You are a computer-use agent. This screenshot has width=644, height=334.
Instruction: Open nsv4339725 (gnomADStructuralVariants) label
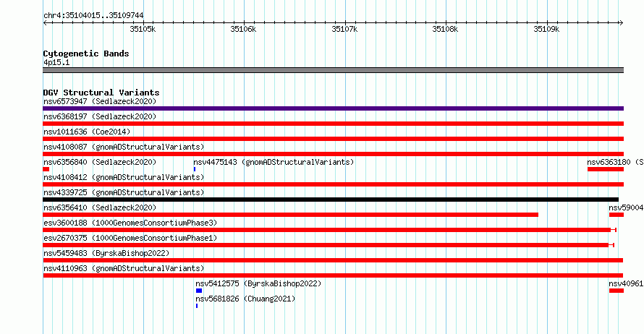(124, 192)
